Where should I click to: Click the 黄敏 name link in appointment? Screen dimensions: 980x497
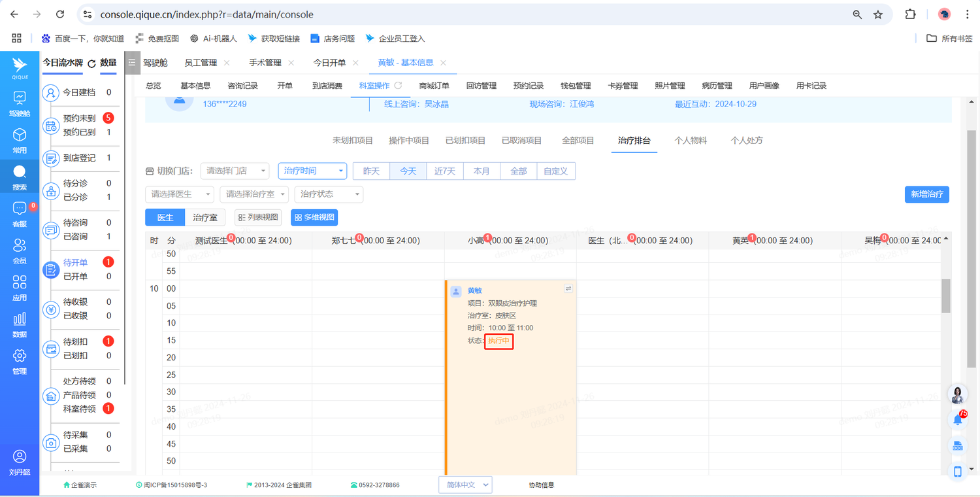(474, 290)
